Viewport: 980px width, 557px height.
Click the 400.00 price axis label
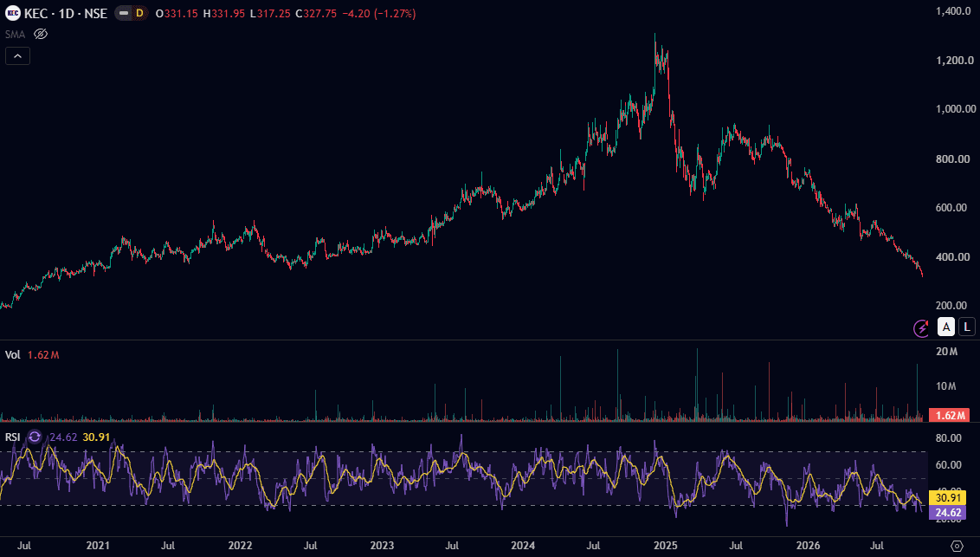tap(952, 257)
